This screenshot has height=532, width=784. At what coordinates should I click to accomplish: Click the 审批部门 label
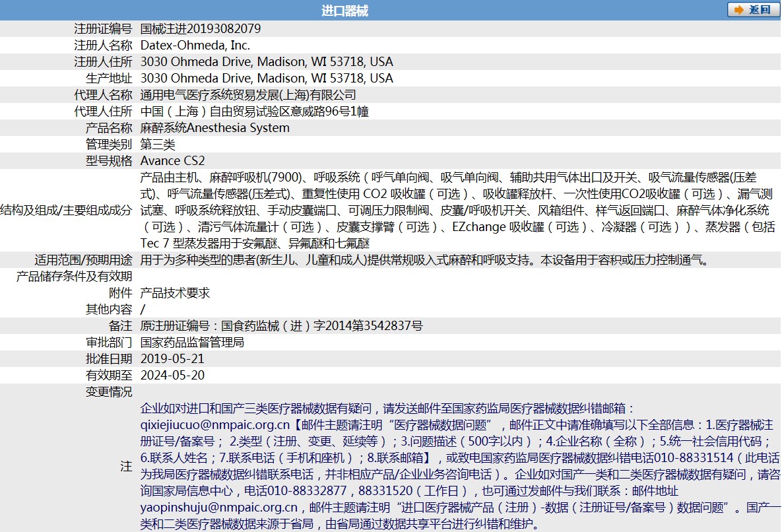(x=109, y=342)
